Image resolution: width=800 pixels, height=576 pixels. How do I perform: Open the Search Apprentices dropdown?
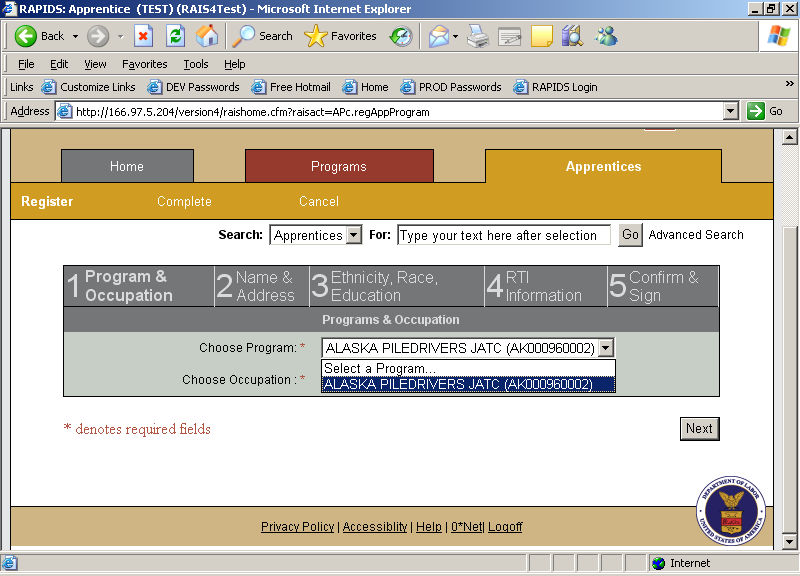tap(316, 235)
